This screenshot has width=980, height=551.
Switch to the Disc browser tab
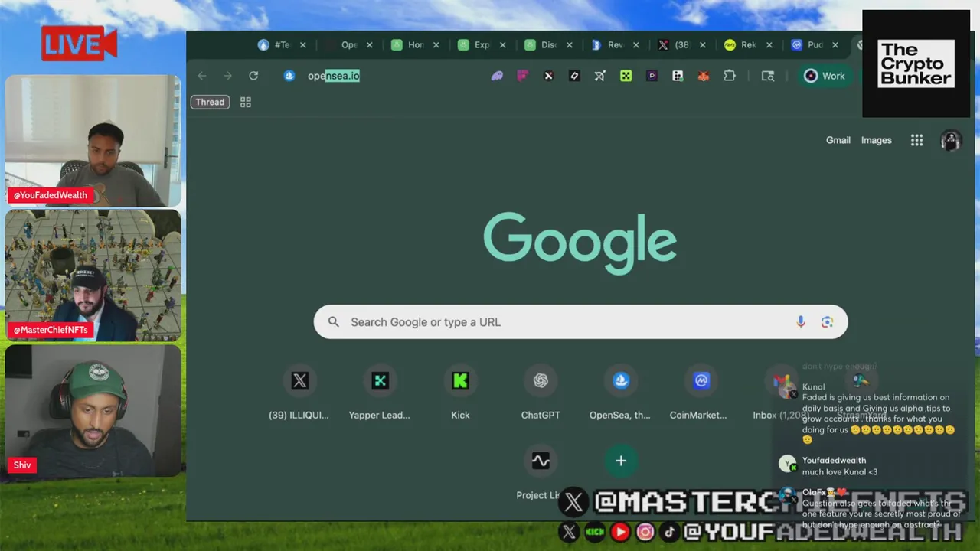coord(548,45)
